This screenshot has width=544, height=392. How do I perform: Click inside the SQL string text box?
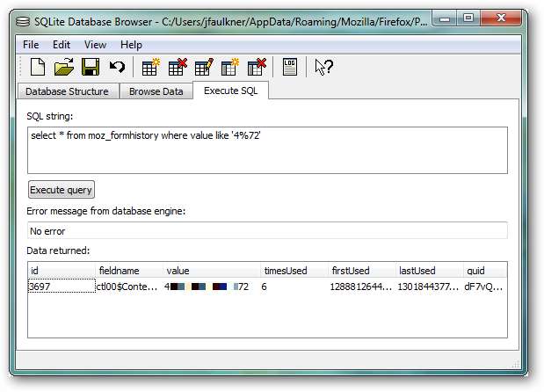tap(267, 150)
